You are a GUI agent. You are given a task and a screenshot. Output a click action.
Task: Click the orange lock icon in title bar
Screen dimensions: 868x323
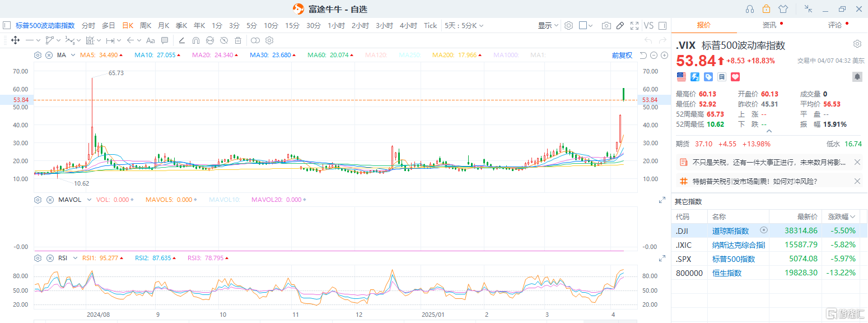tap(766, 9)
